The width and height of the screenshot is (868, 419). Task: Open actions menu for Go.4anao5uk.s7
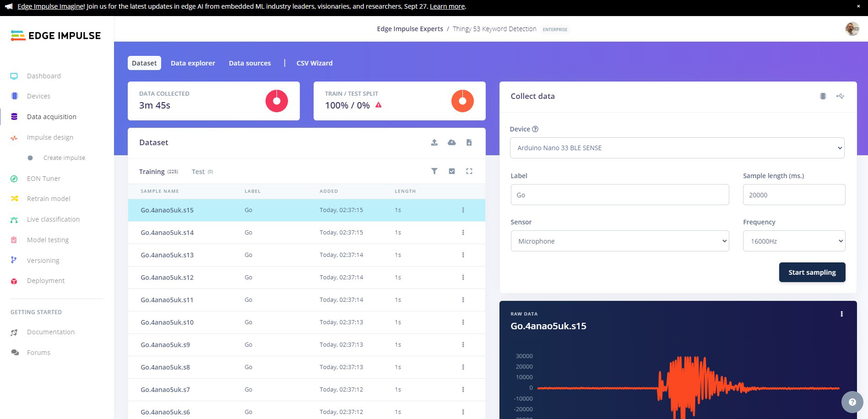(463, 390)
